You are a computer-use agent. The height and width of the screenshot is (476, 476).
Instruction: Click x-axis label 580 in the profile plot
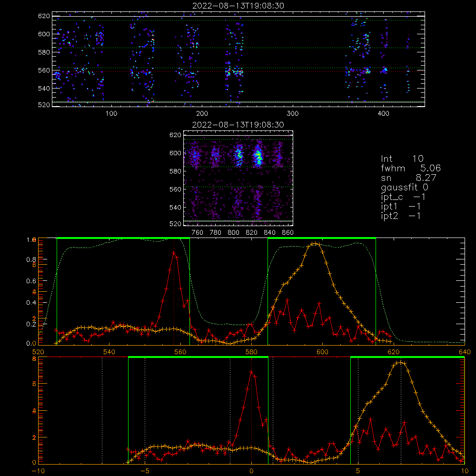251,352
